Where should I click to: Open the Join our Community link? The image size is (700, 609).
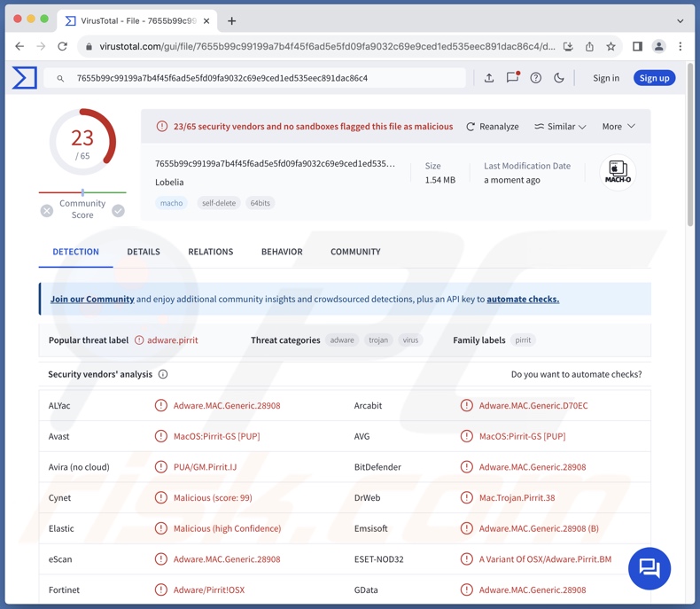(92, 299)
